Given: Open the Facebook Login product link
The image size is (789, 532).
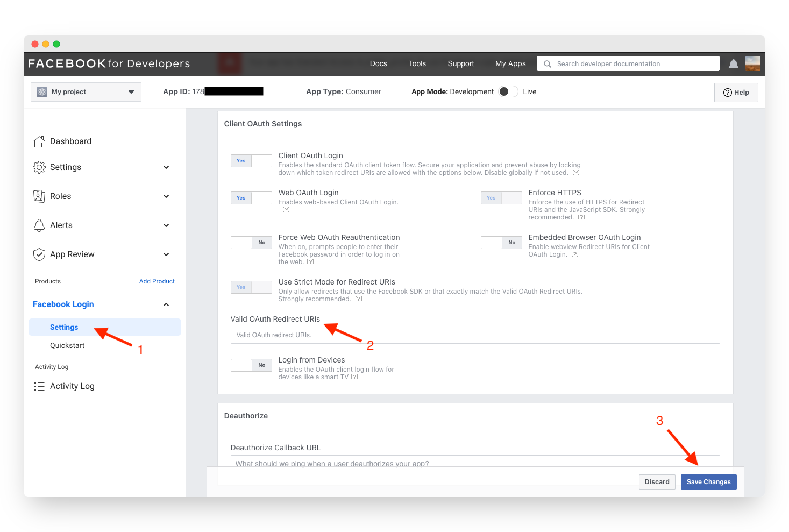Looking at the screenshot, I should (63, 304).
